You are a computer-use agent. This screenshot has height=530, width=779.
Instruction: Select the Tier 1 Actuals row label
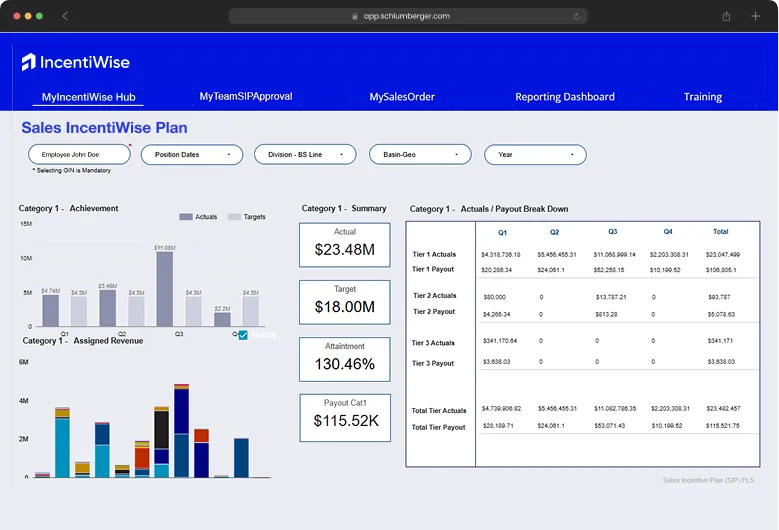pos(434,254)
